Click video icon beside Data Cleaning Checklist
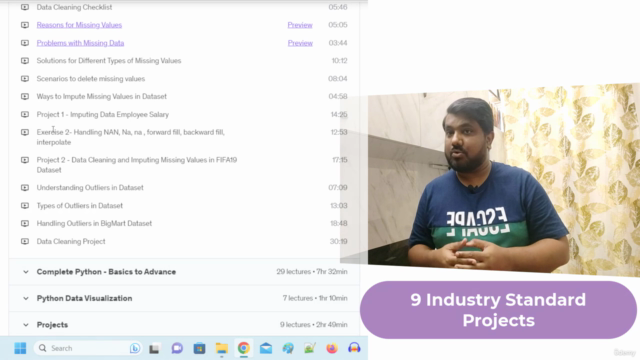This screenshot has width=640, height=360. [x=25, y=7]
